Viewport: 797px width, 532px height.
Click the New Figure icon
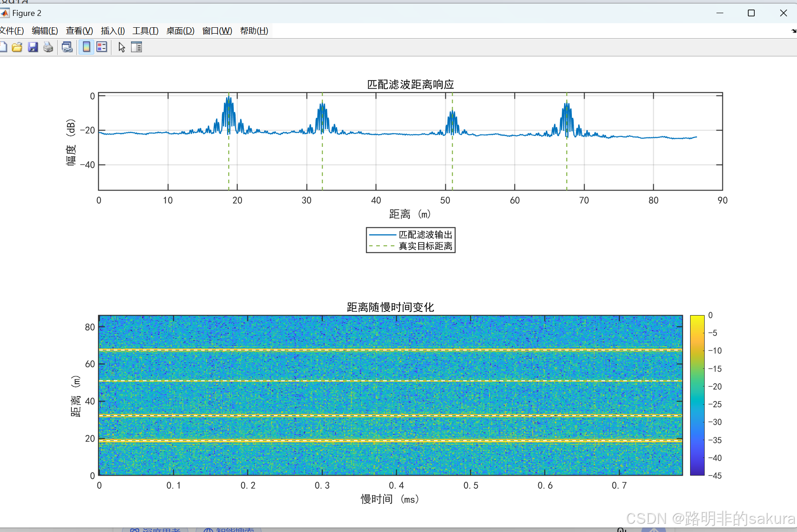[3, 47]
